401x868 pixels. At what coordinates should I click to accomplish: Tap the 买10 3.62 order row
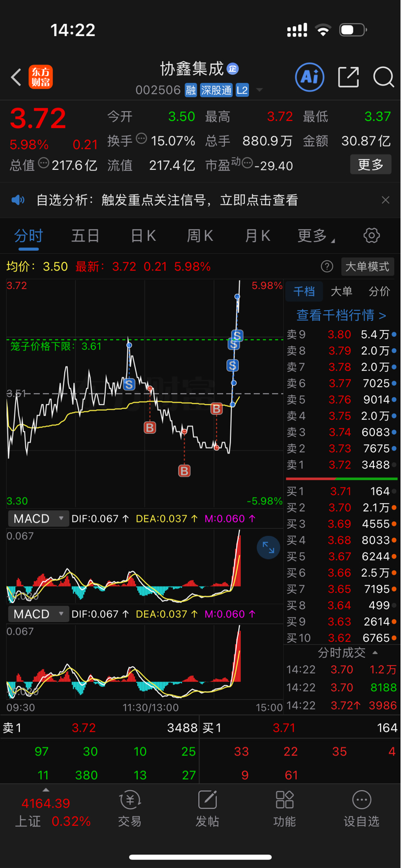342,638
